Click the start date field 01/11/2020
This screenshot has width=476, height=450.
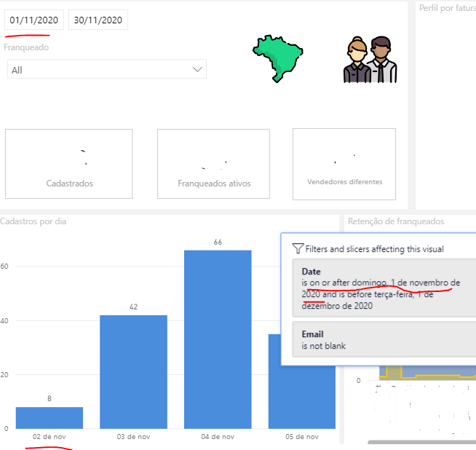pos(34,20)
